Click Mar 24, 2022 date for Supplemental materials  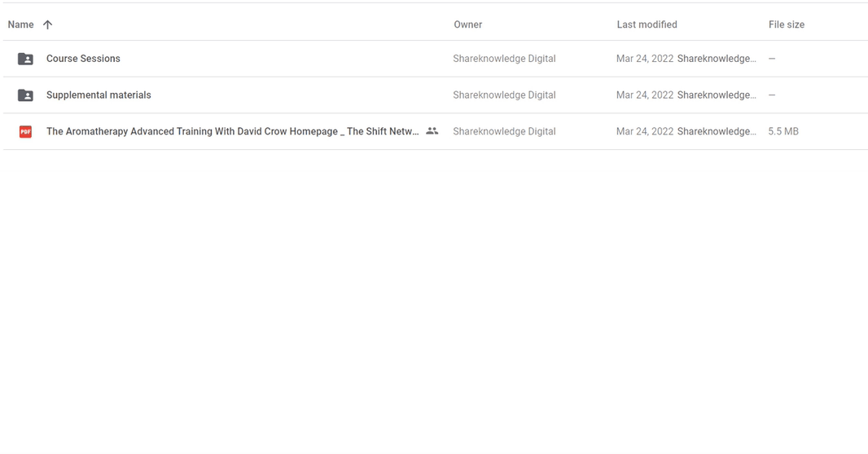click(x=644, y=95)
